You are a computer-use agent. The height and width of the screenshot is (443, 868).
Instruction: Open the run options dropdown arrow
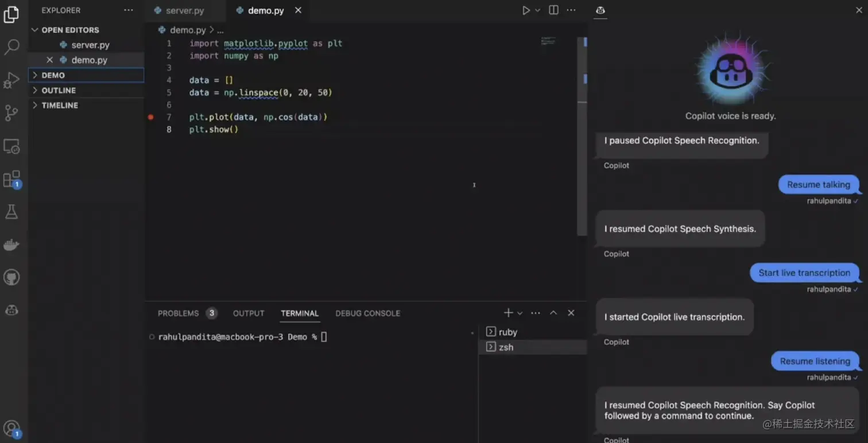[x=538, y=10]
